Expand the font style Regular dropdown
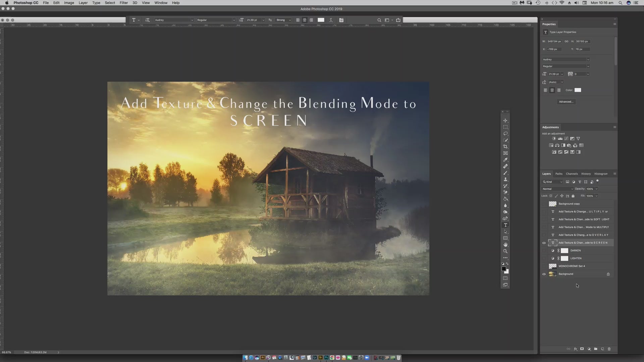Screen dimensions: 644x362 (216, 20)
